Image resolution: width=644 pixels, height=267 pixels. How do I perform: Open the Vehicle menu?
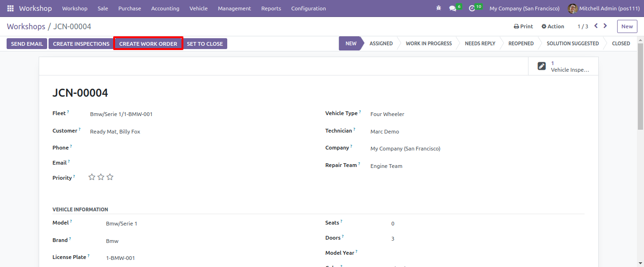coord(198,8)
